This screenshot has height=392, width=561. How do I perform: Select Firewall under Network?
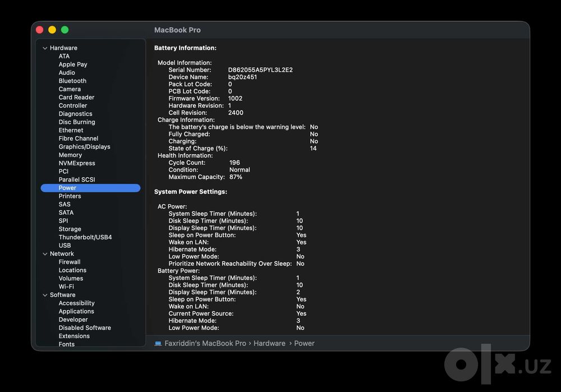point(70,262)
